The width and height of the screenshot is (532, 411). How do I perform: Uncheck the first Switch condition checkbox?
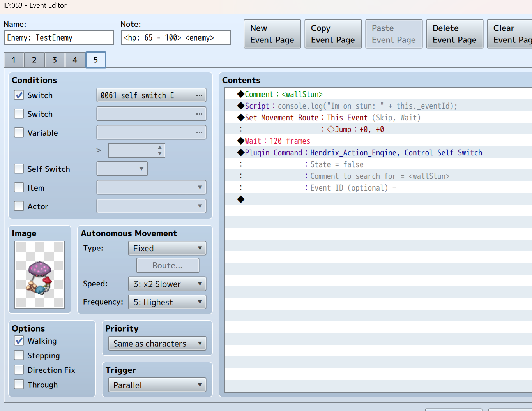pyautogui.click(x=19, y=95)
